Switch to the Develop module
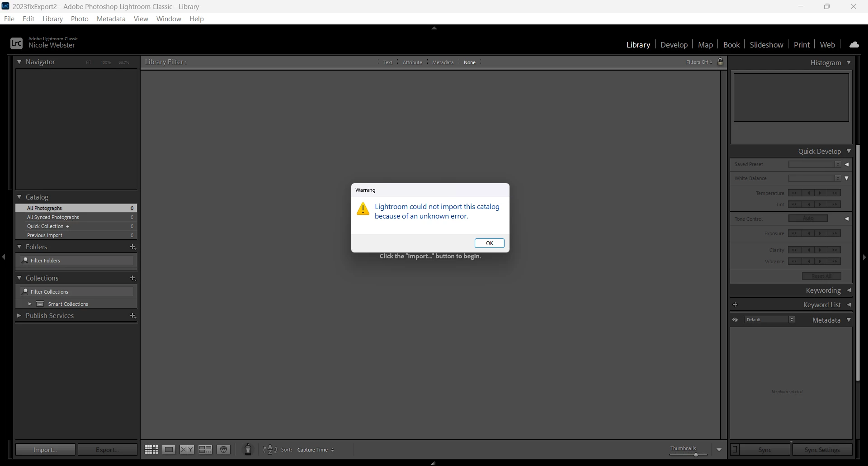This screenshot has height=466, width=868. (x=674, y=44)
